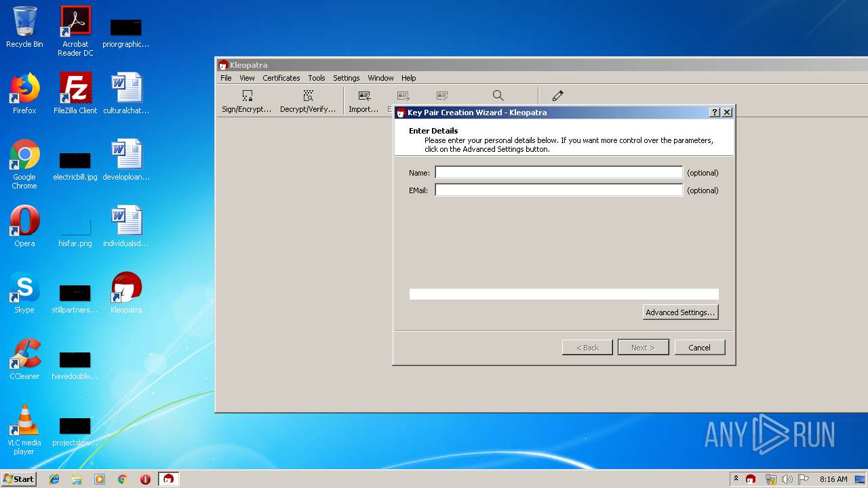The height and width of the screenshot is (488, 868).
Task: Select the individualsd Word document
Action: tap(126, 226)
